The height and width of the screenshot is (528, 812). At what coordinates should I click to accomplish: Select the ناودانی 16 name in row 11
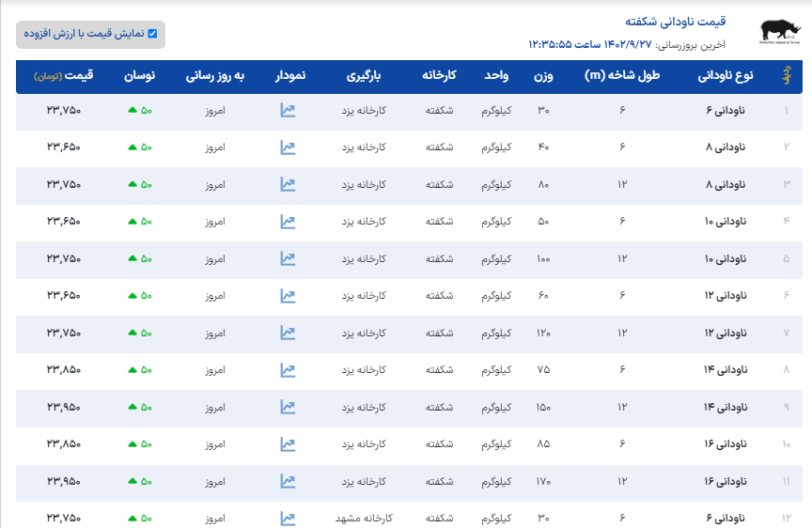[x=724, y=481]
